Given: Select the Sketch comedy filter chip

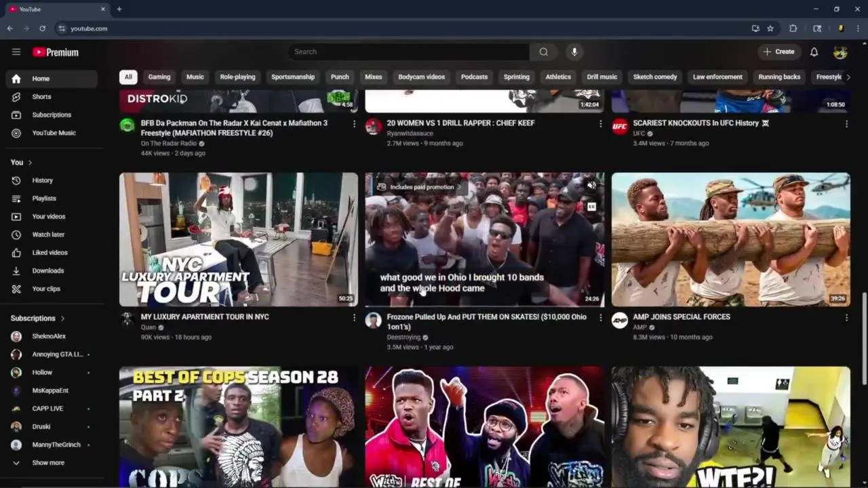Looking at the screenshot, I should [655, 77].
